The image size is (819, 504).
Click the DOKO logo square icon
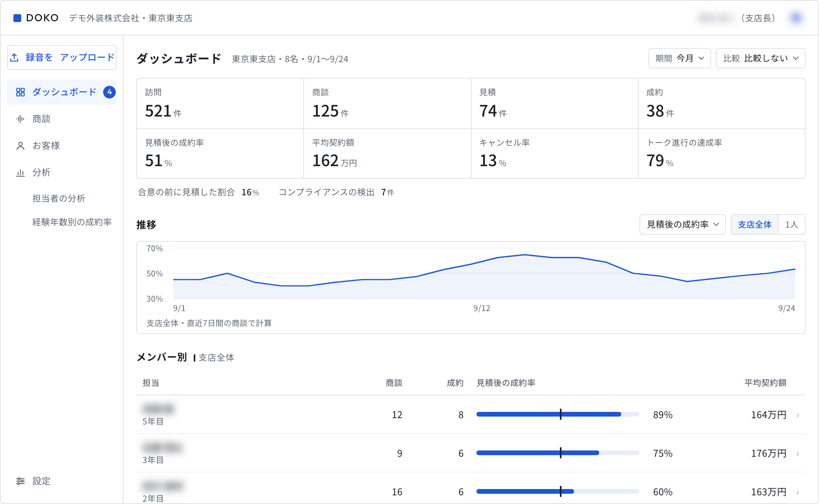tap(17, 18)
